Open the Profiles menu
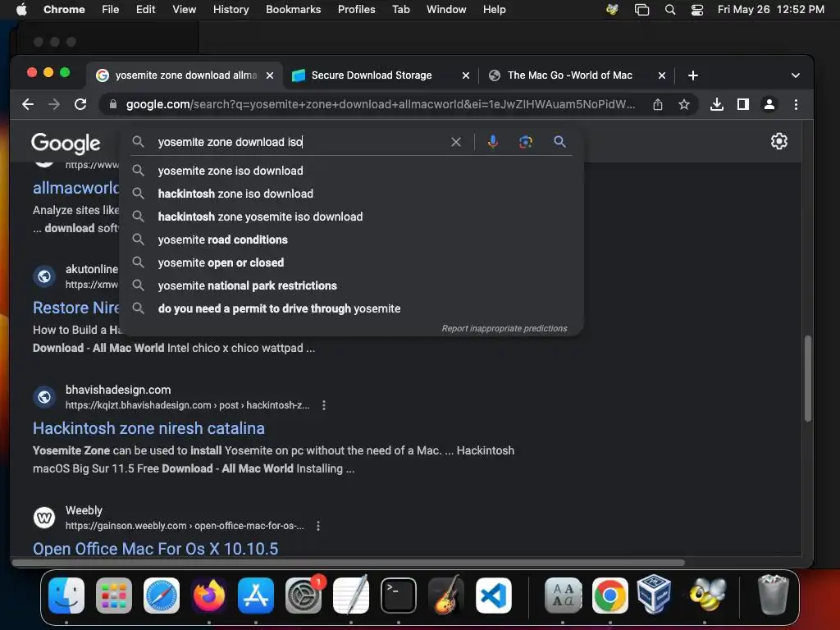The height and width of the screenshot is (630, 840). click(x=356, y=10)
